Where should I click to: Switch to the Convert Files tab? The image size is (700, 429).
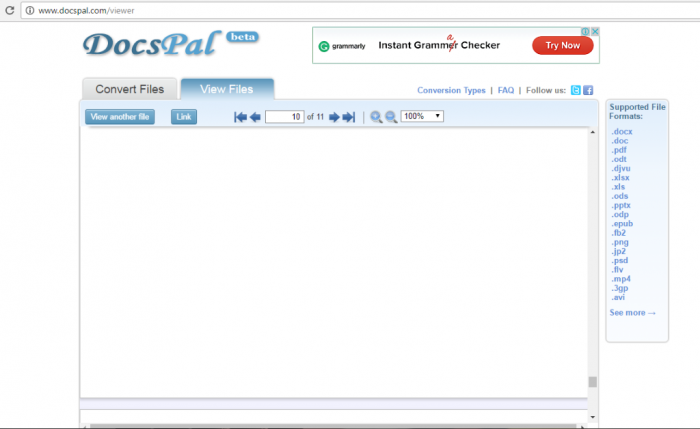coord(129,89)
